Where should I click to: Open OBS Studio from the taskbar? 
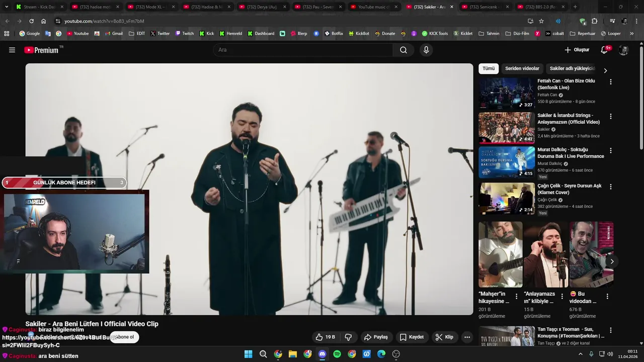pyautogui.click(x=396, y=354)
